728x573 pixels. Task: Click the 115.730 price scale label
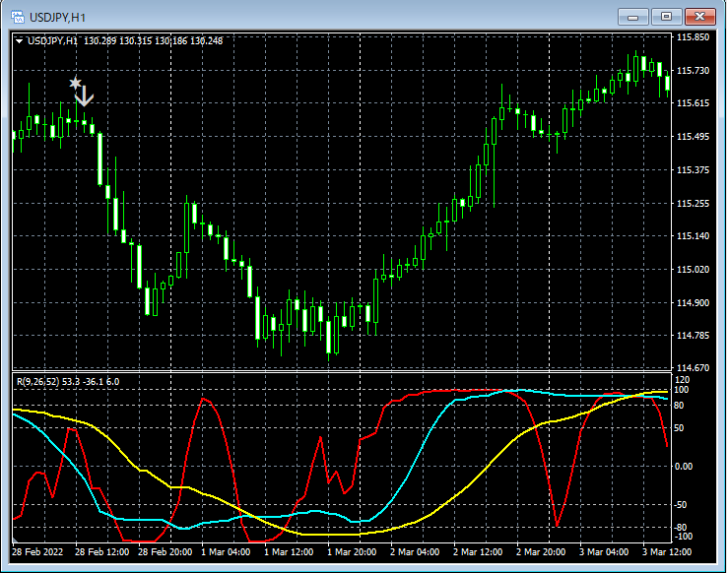coord(694,71)
